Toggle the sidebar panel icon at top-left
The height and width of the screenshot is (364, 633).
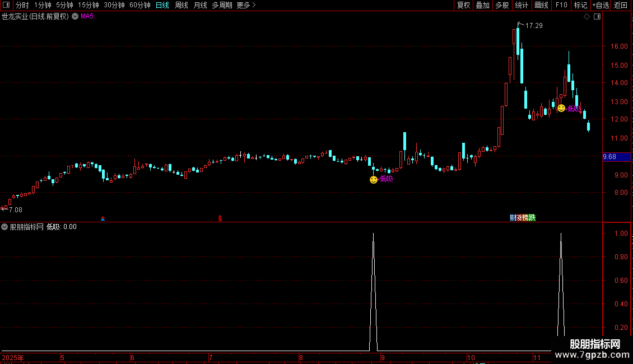click(x=6, y=5)
